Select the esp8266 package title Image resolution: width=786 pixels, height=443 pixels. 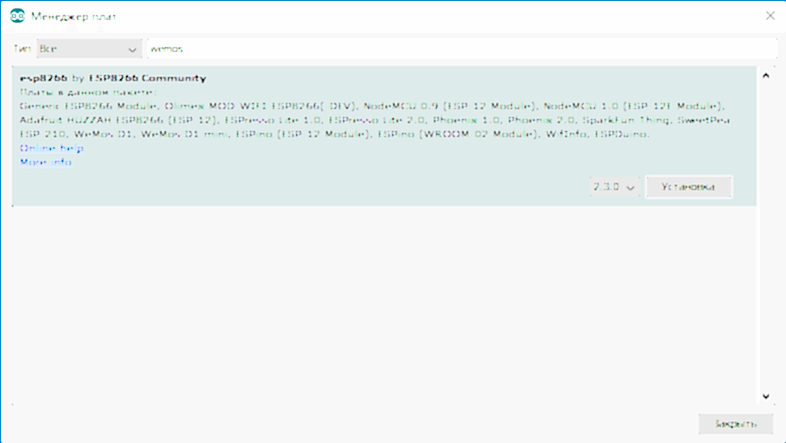click(44, 78)
